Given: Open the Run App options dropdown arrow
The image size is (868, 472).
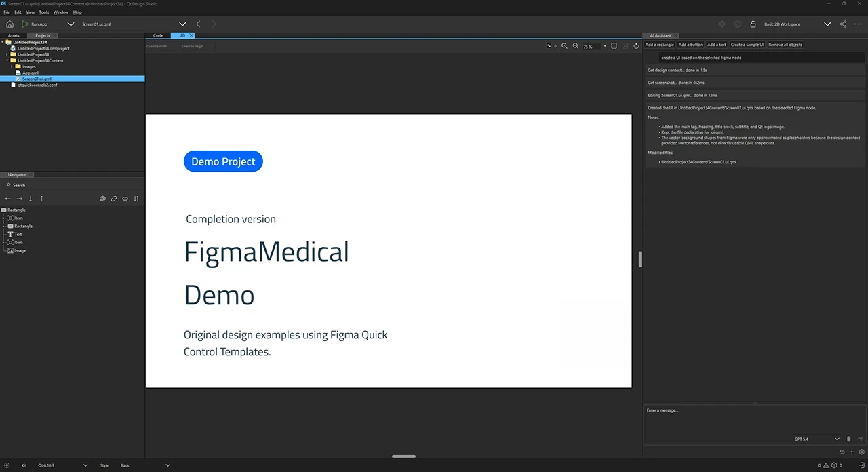Looking at the screenshot, I should (71, 24).
